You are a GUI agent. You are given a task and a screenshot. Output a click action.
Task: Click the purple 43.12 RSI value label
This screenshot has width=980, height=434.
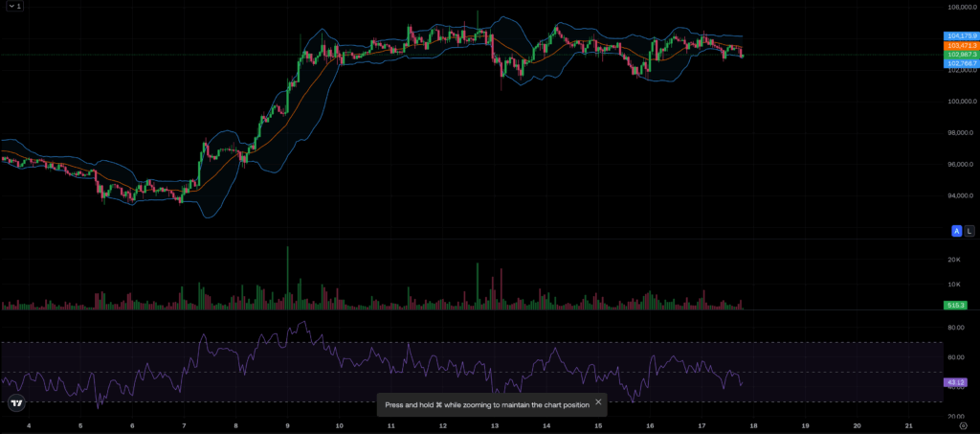(955, 382)
